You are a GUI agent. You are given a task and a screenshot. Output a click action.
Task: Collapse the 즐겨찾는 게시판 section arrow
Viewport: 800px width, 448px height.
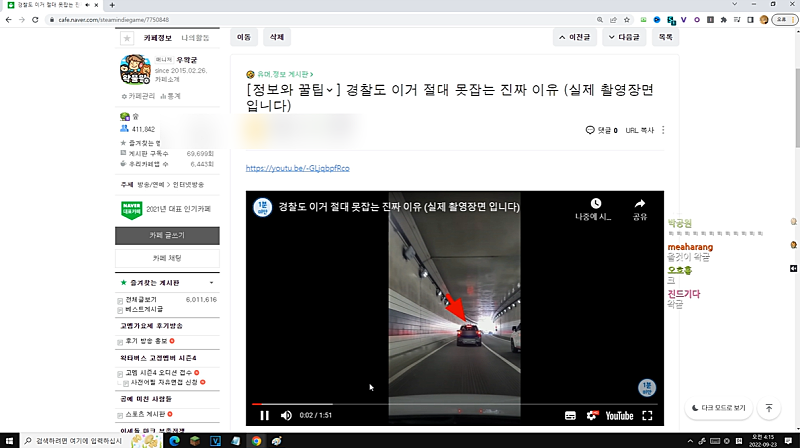211,283
